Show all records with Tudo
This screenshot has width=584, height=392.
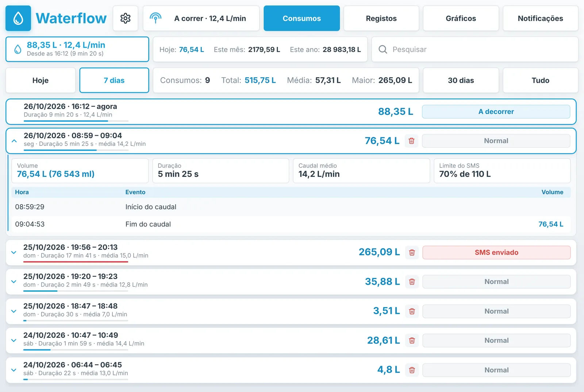(541, 80)
